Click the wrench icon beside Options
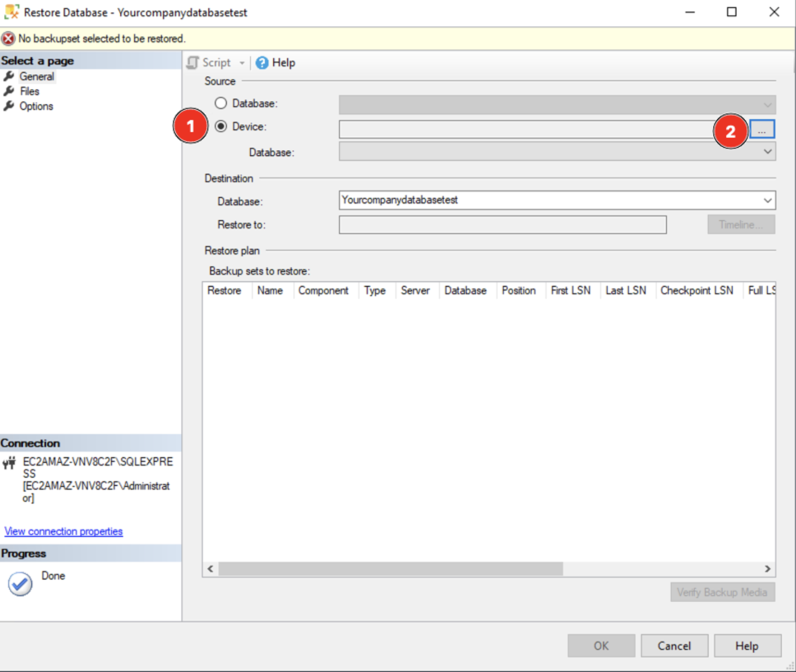 [9, 106]
